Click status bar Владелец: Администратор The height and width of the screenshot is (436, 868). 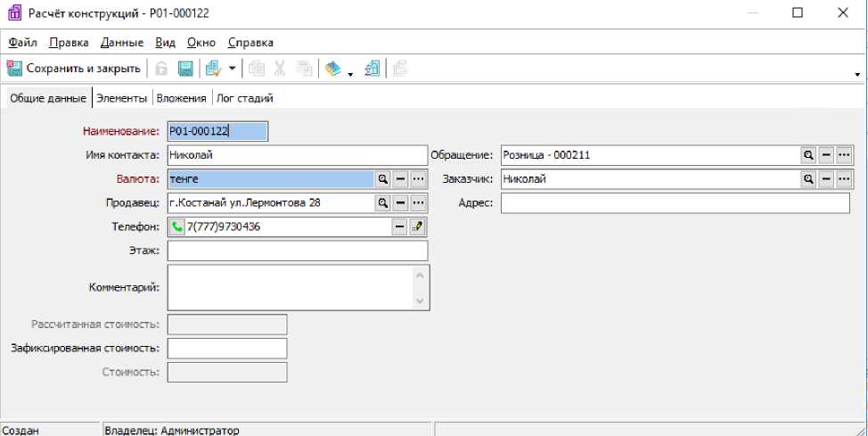(172, 431)
